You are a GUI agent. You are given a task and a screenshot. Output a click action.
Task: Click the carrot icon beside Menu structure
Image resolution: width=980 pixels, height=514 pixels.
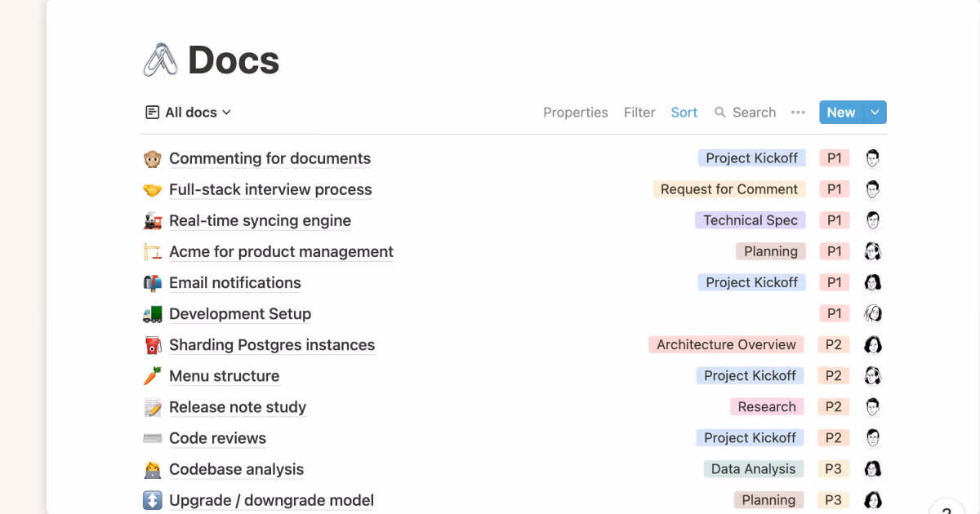tap(153, 375)
